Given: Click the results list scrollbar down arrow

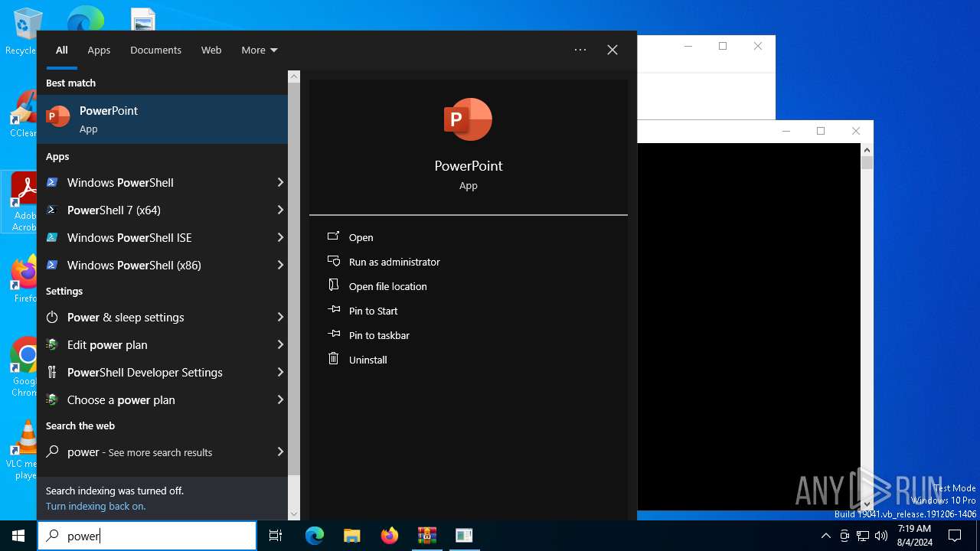Looking at the screenshot, I should coord(294,514).
